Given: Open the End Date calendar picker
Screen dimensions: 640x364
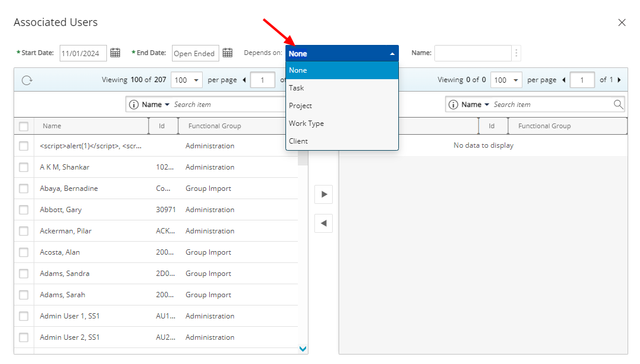Looking at the screenshot, I should [x=228, y=53].
